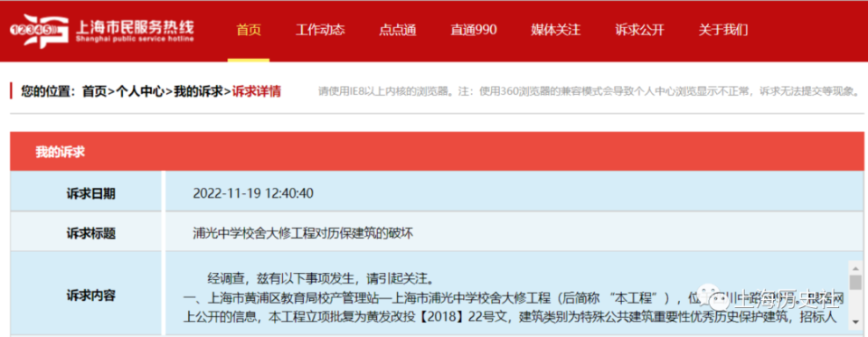Click 首页 breadcrumb link
868x337 pixels.
[94, 91]
